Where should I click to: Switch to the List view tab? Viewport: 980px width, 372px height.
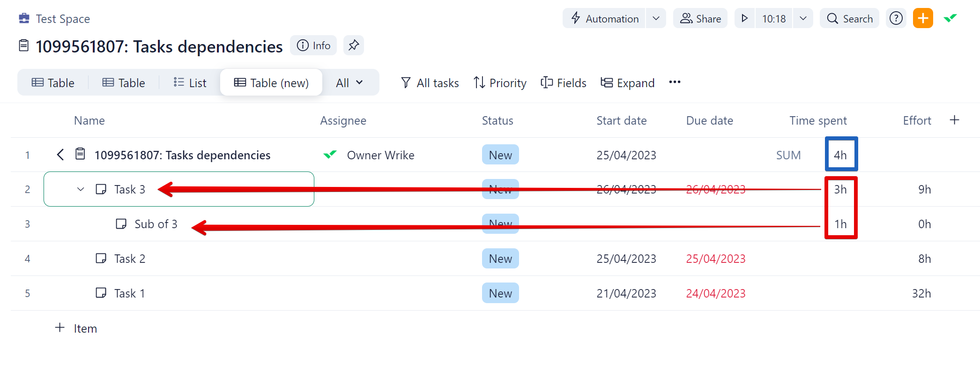190,83
